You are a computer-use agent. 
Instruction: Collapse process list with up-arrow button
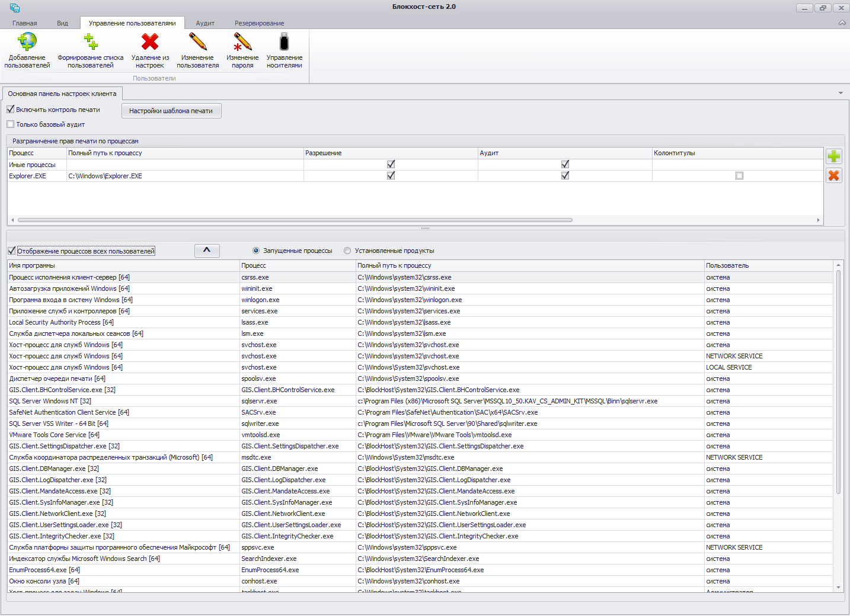(x=207, y=251)
